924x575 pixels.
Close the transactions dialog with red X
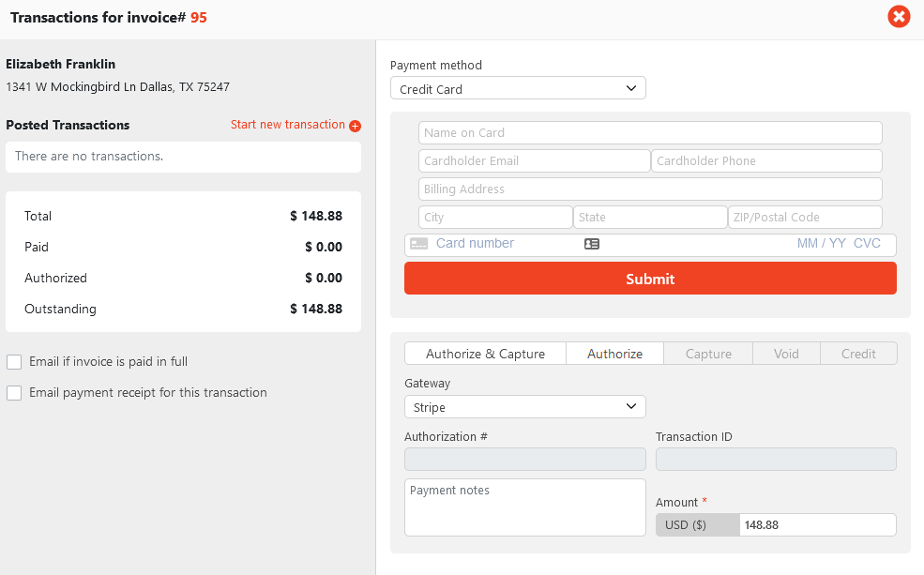tap(899, 17)
